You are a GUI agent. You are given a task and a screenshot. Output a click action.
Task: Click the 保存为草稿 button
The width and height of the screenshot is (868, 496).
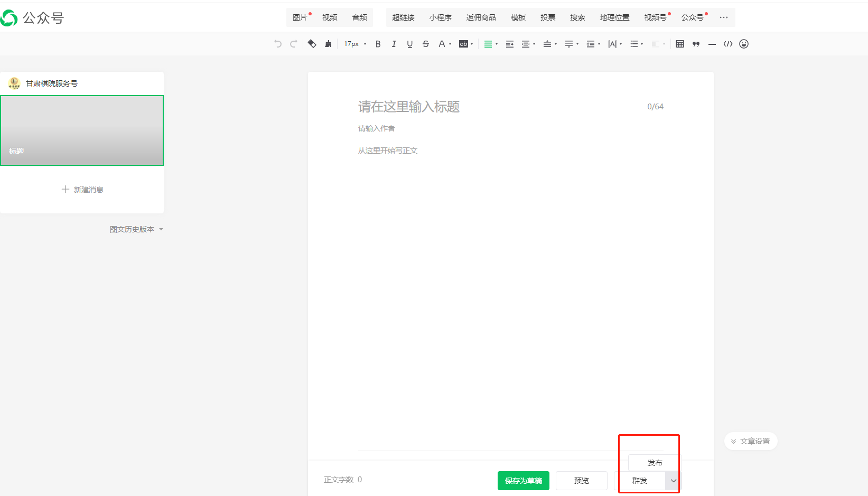[523, 481]
